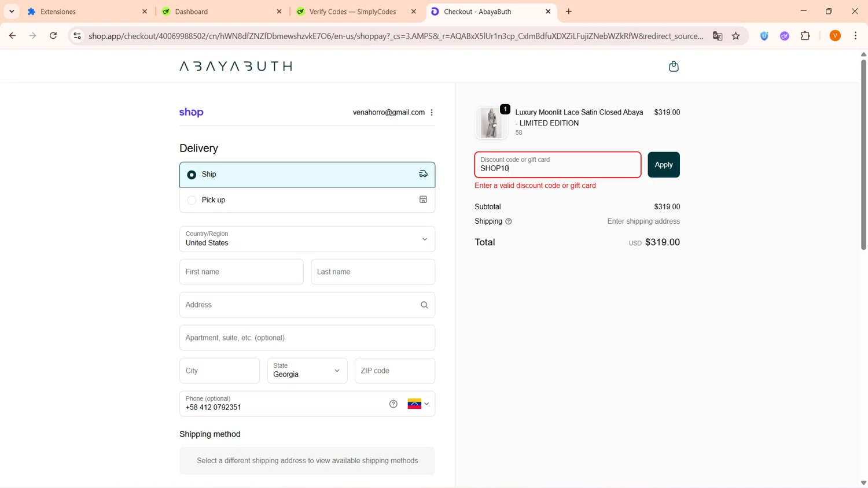Open the purple circular extension icon
The height and width of the screenshot is (488, 868).
785,36
